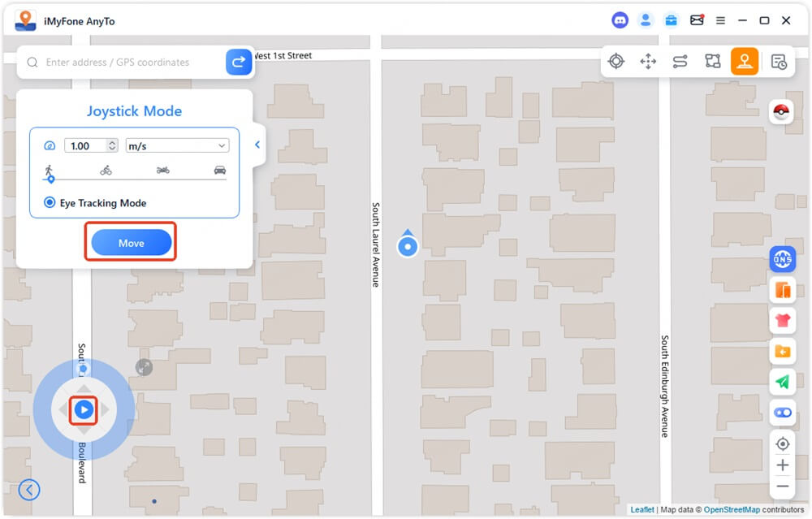Collapse the Joystick Mode panel chevron
This screenshot has height=519, width=812.
coord(257,145)
